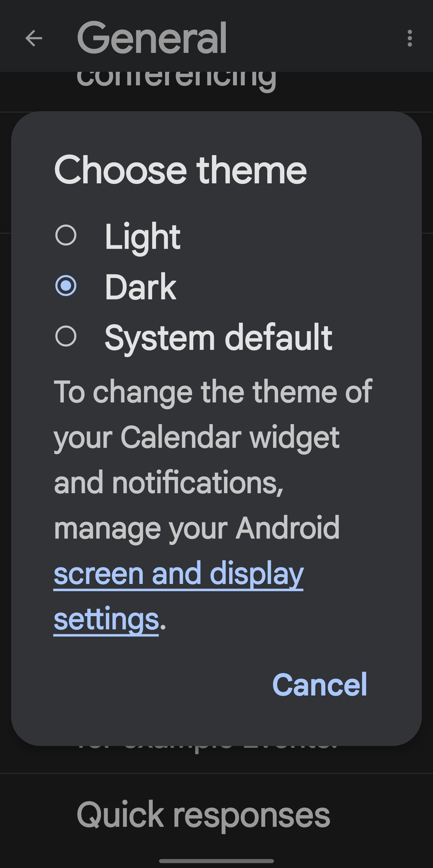Click the Calendar widget description text
433x868 pixels.
[x=196, y=438]
